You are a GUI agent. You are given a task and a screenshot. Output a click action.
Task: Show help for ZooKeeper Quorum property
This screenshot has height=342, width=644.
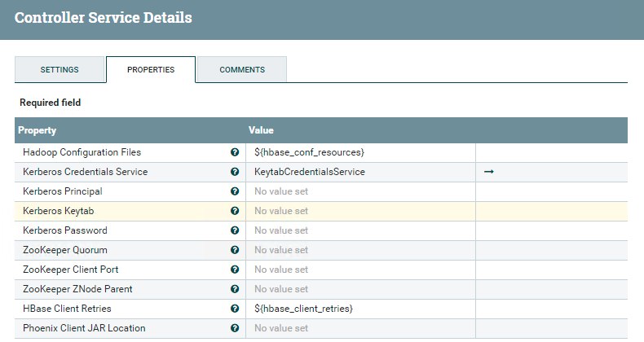235,250
